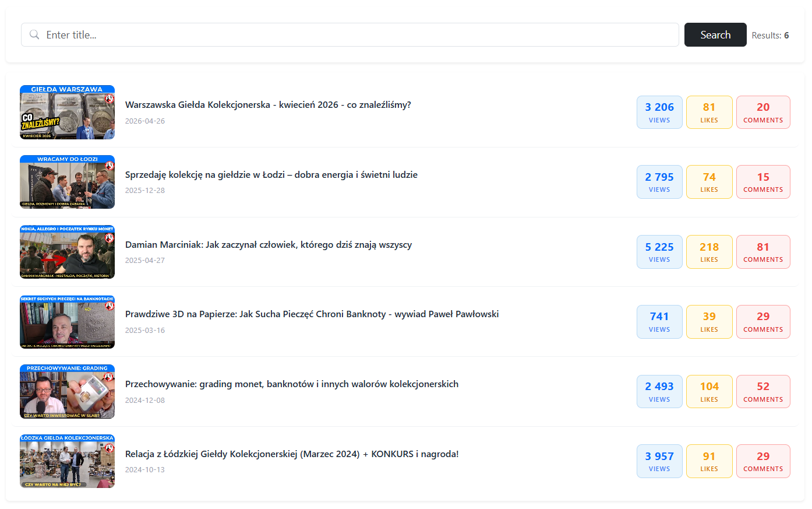Open title 'Przechowywanie: grading monet, banknotów'
The image size is (812, 509).
point(292,384)
